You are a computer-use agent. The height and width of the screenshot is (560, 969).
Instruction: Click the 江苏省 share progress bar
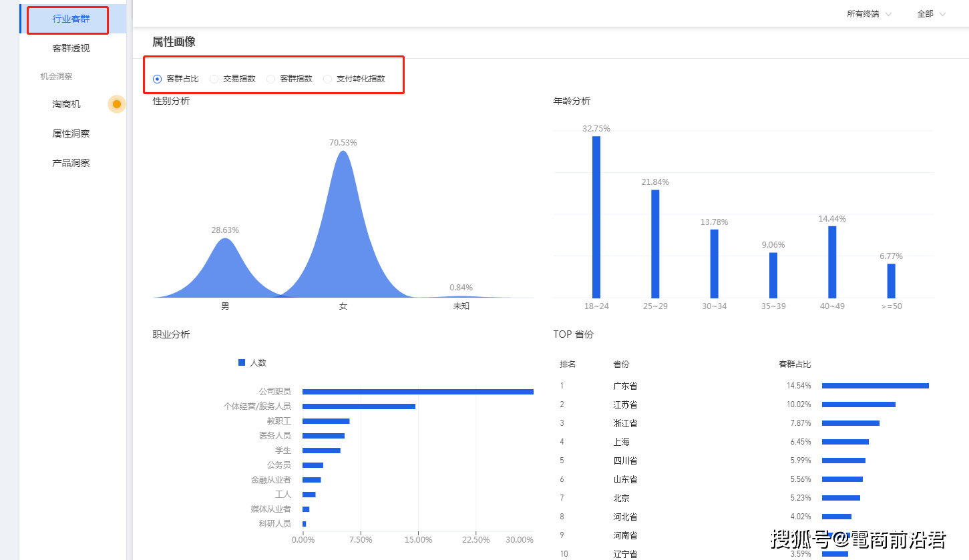coord(858,404)
